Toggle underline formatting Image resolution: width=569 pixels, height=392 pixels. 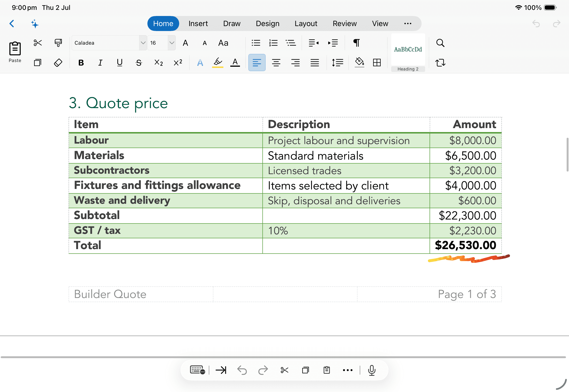click(x=120, y=63)
